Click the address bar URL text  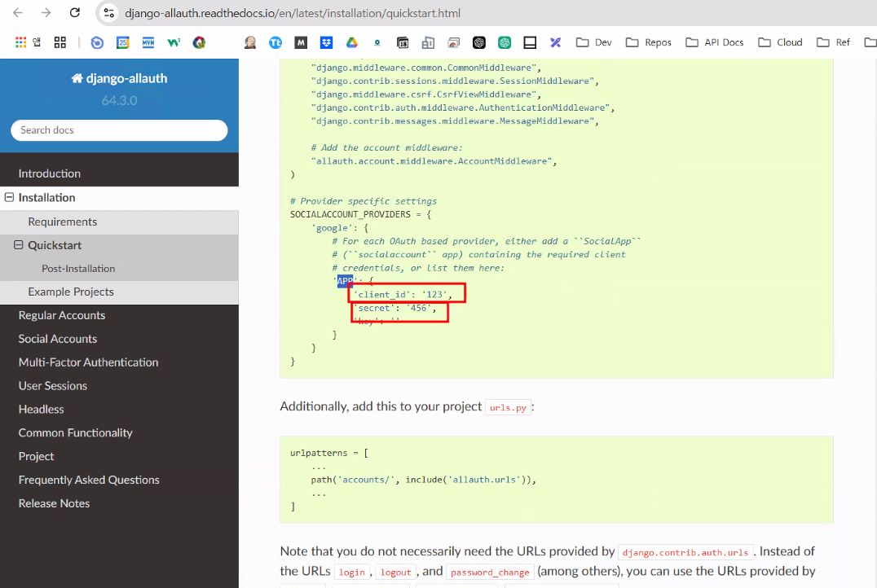(x=293, y=13)
